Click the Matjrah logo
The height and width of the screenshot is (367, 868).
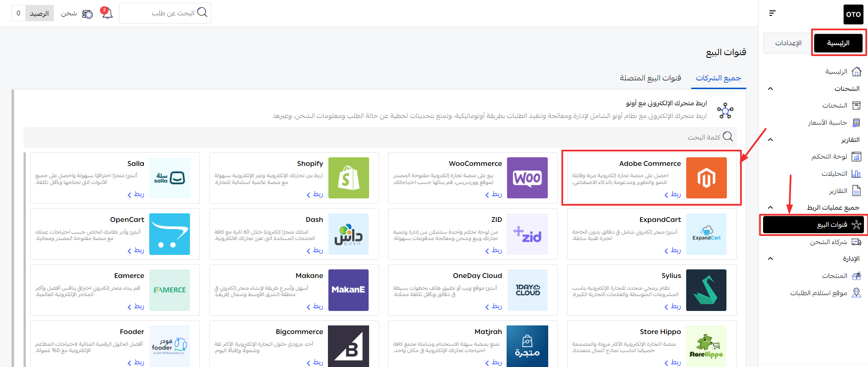[x=527, y=346]
